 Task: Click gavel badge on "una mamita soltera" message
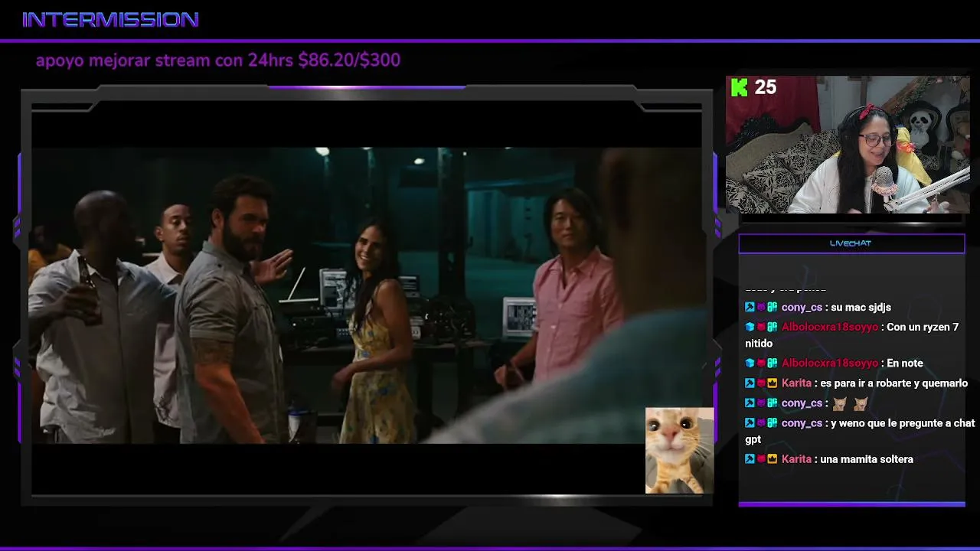750,459
